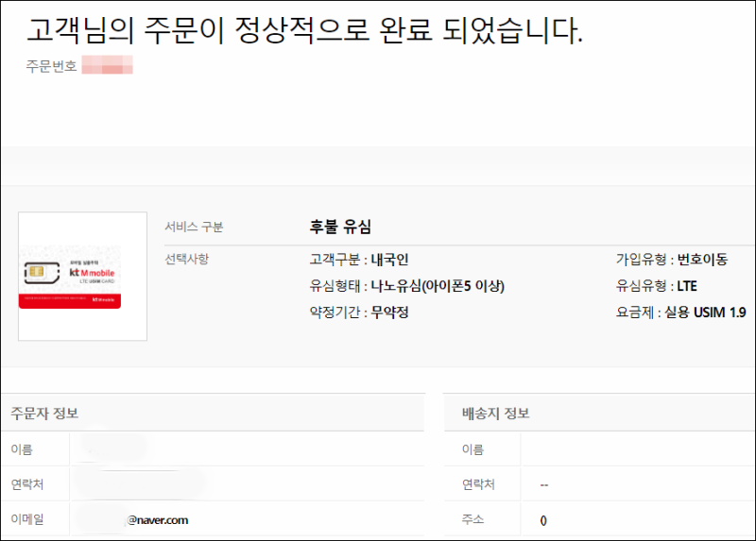Select the 유심유형 : LTE text

coord(656,286)
